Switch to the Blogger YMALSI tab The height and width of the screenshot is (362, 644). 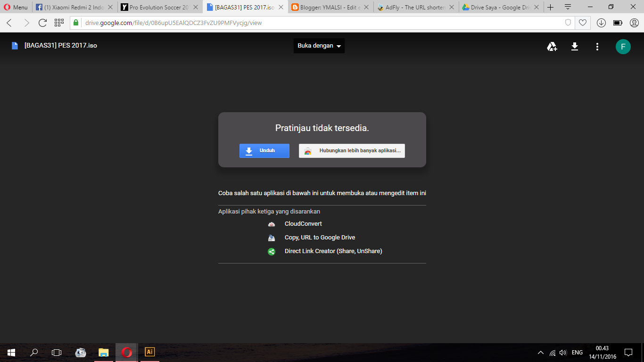[x=330, y=7]
